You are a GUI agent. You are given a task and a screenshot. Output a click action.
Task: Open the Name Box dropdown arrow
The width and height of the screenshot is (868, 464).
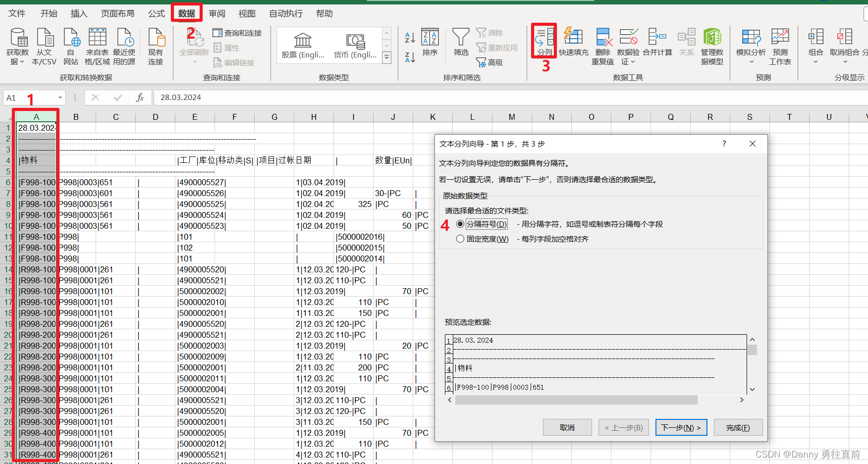(60, 98)
